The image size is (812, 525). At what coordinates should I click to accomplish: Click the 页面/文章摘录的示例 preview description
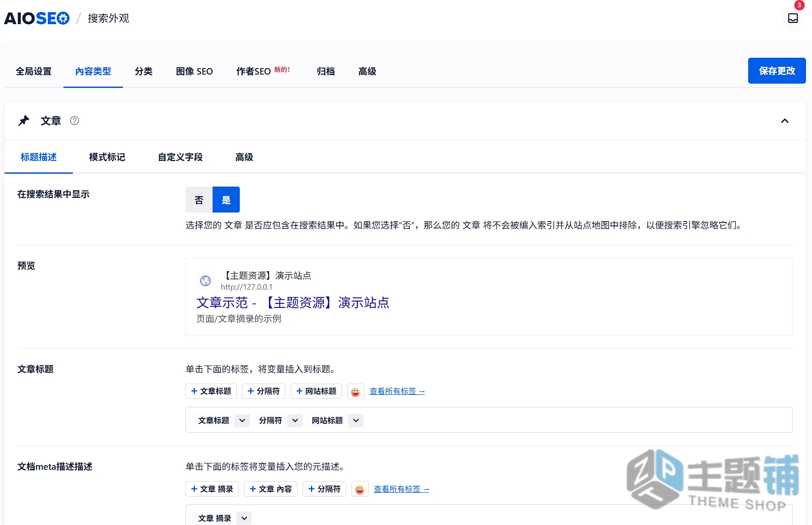[x=239, y=319]
